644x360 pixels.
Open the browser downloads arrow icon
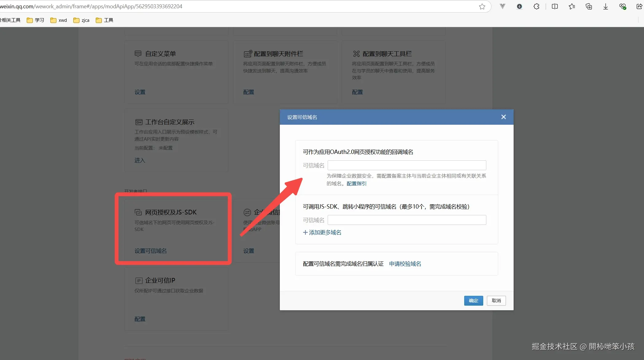pyautogui.click(x=605, y=6)
